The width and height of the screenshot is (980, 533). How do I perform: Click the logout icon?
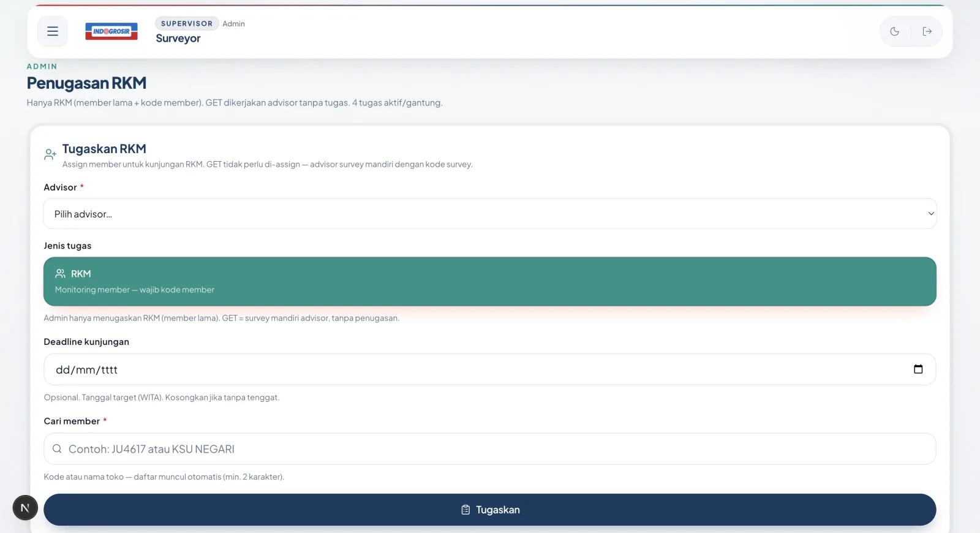(927, 31)
